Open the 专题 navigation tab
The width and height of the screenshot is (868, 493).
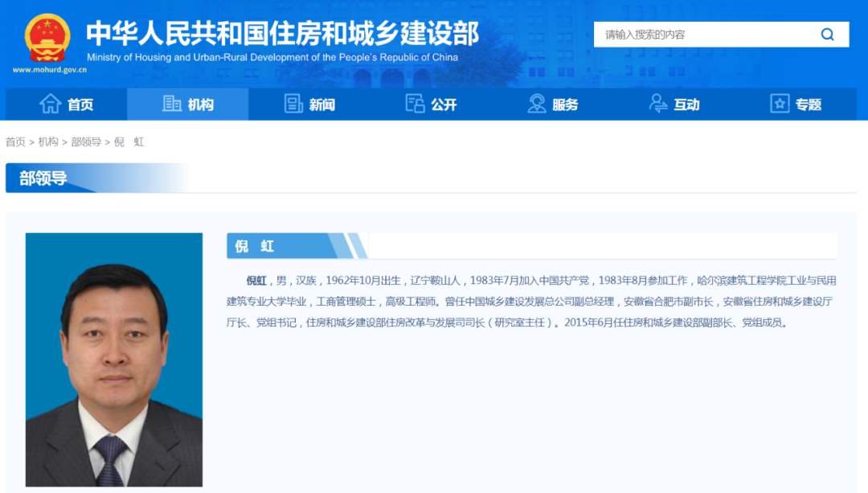(x=796, y=104)
